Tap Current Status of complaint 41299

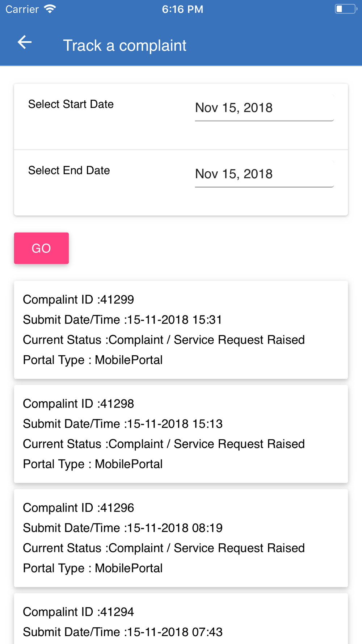click(x=164, y=340)
